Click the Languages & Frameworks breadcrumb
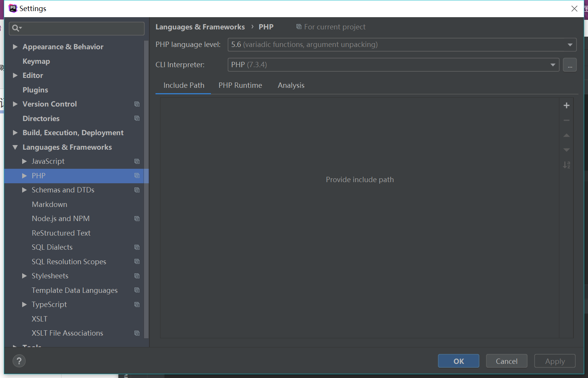 tap(200, 27)
